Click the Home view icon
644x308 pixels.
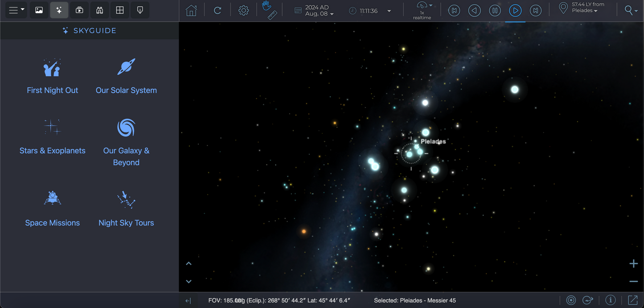[x=191, y=11]
